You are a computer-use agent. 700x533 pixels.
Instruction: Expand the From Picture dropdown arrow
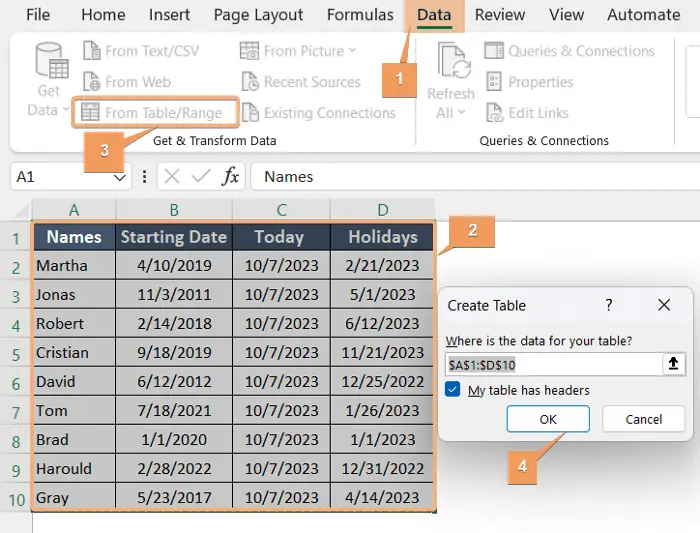[351, 51]
